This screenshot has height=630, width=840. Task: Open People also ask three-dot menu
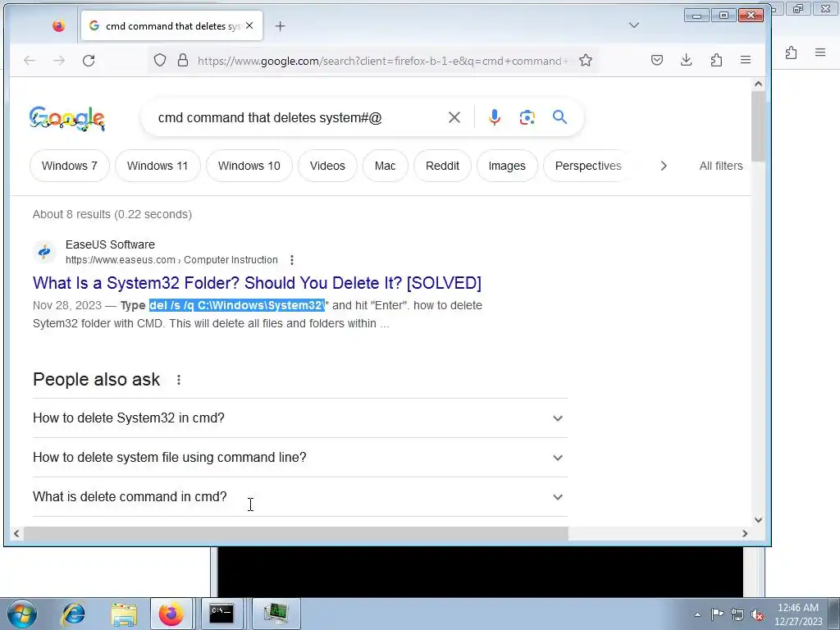tap(178, 380)
